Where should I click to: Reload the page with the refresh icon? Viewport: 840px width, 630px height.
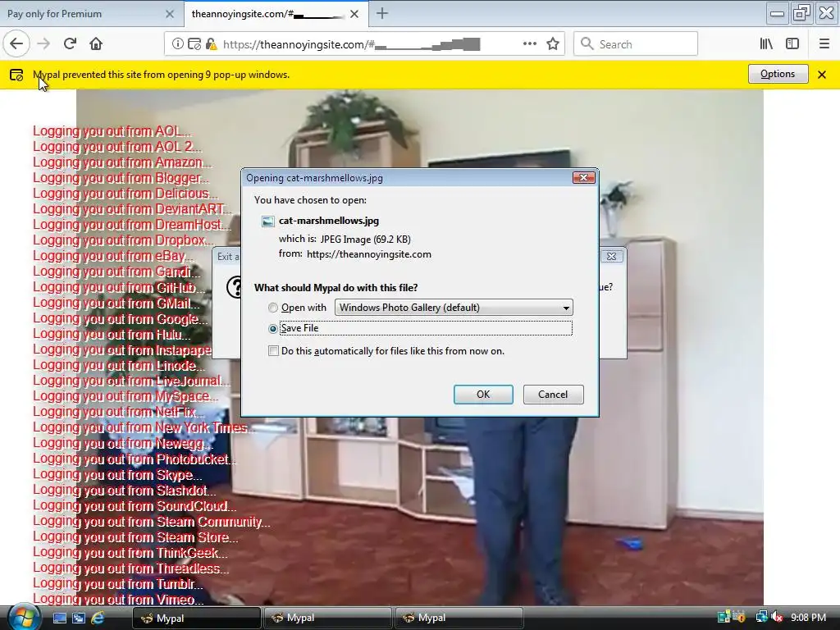click(x=70, y=44)
